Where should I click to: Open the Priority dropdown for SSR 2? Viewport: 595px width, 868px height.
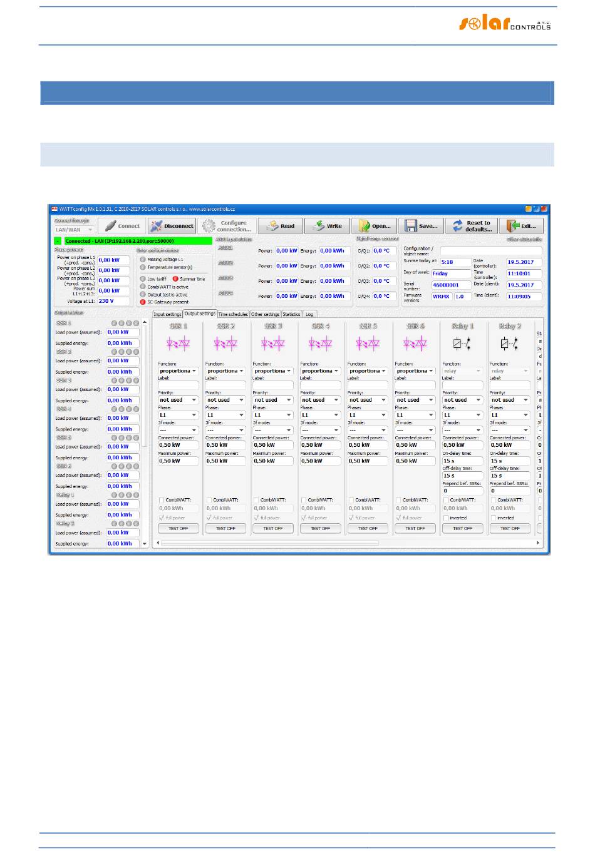[x=225, y=400]
